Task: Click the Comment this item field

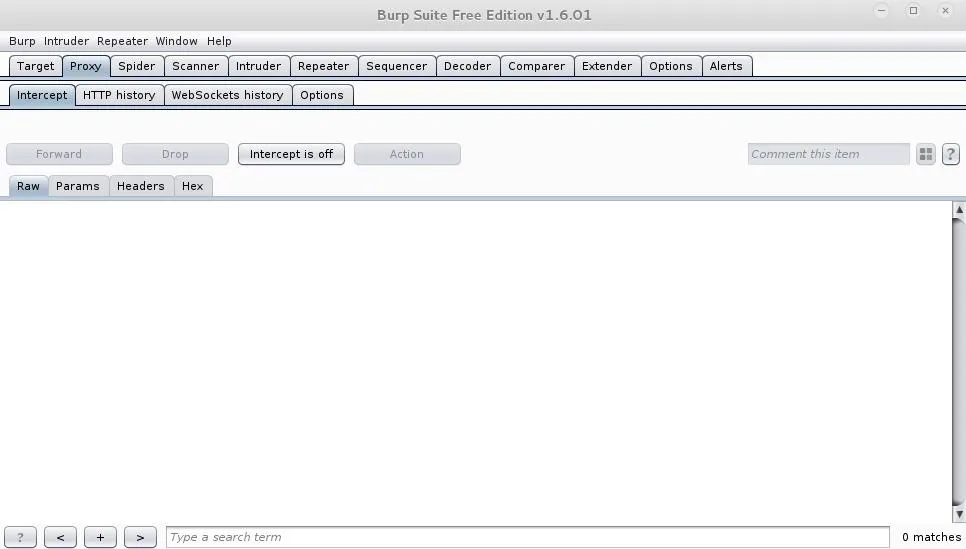Action: (828, 154)
